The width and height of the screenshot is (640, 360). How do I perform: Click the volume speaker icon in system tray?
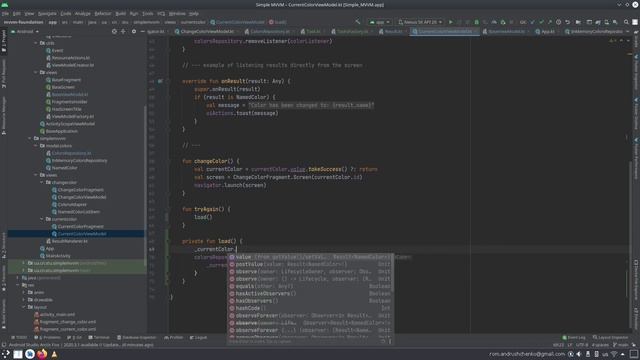(579, 354)
